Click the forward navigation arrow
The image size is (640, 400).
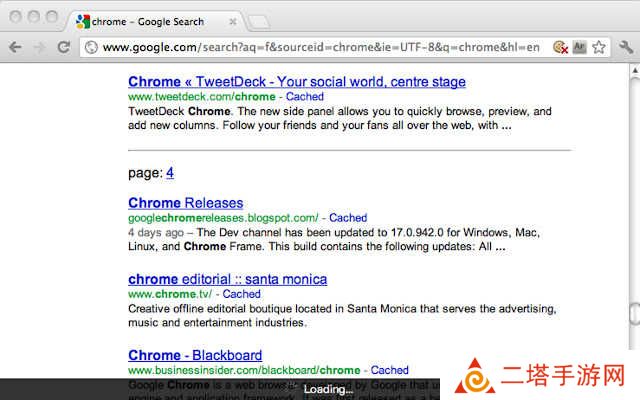[x=39, y=47]
